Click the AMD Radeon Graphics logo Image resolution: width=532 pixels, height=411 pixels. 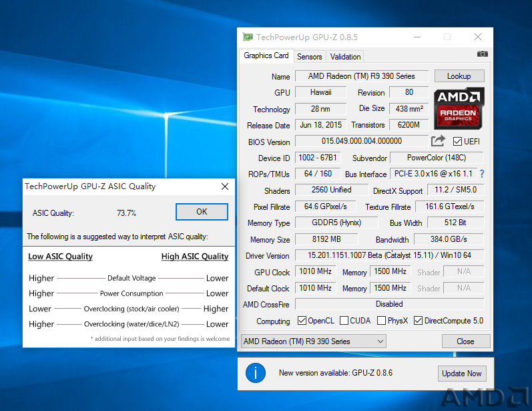point(459,109)
